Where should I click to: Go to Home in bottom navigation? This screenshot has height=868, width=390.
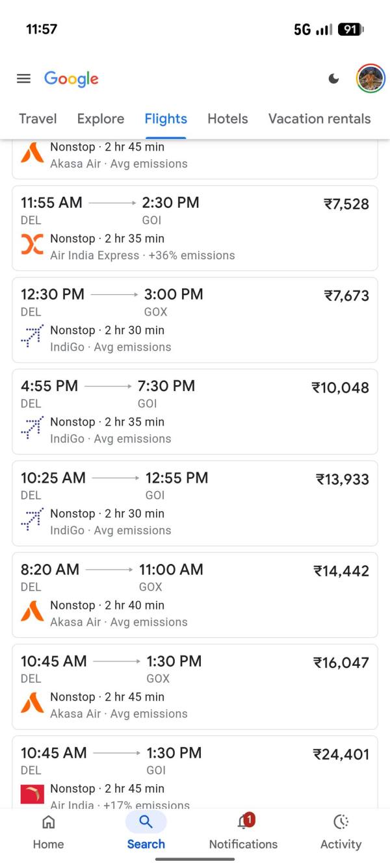coord(48,832)
